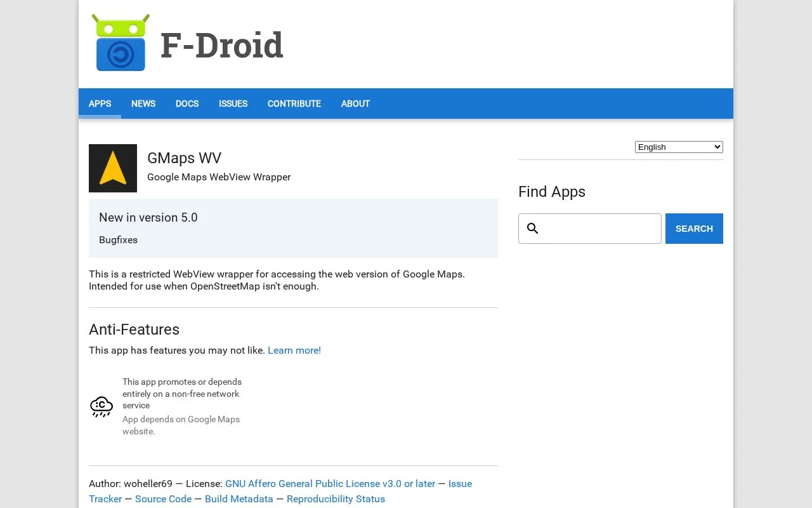This screenshot has height=508, width=812.
Task: Go to the News tab
Action: (143, 104)
